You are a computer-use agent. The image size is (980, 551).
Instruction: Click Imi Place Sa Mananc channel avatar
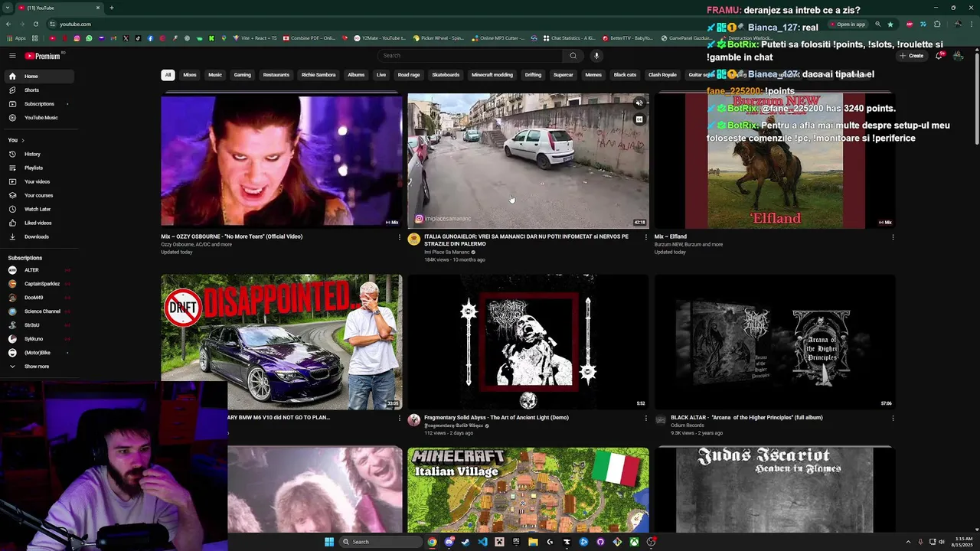pyautogui.click(x=414, y=240)
